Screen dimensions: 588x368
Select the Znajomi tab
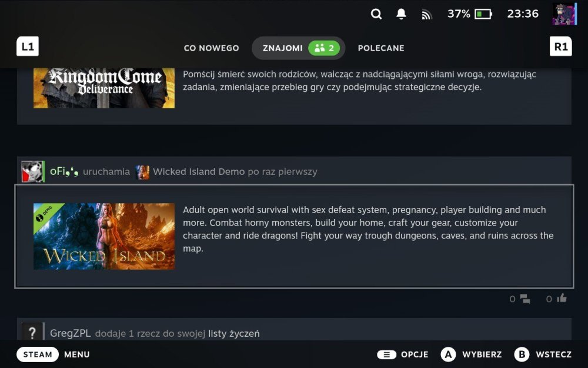pos(298,48)
